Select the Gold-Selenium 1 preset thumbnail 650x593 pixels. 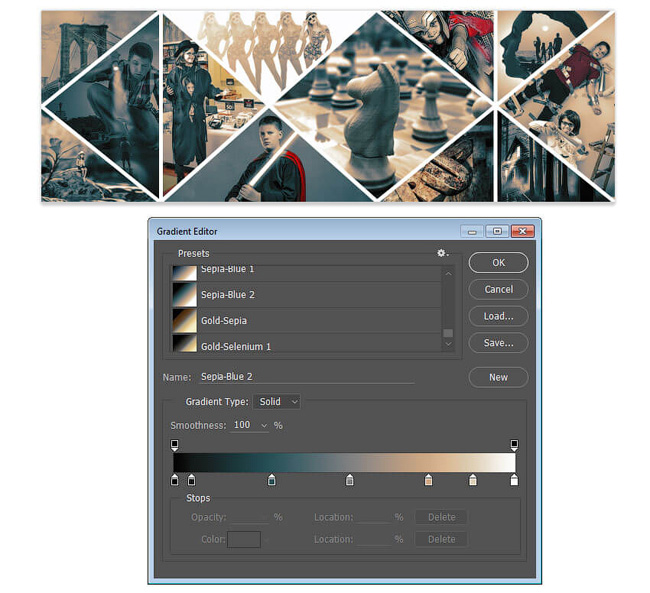(x=184, y=343)
